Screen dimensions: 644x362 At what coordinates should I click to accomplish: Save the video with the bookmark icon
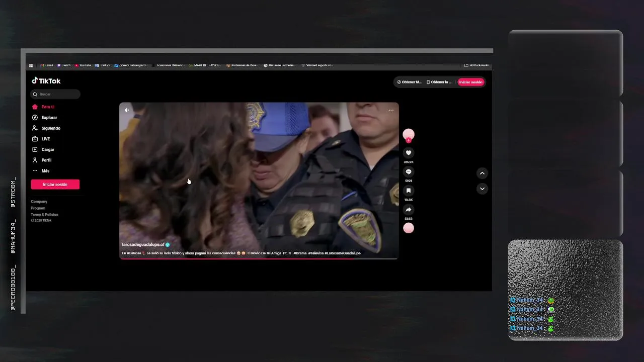tap(409, 191)
